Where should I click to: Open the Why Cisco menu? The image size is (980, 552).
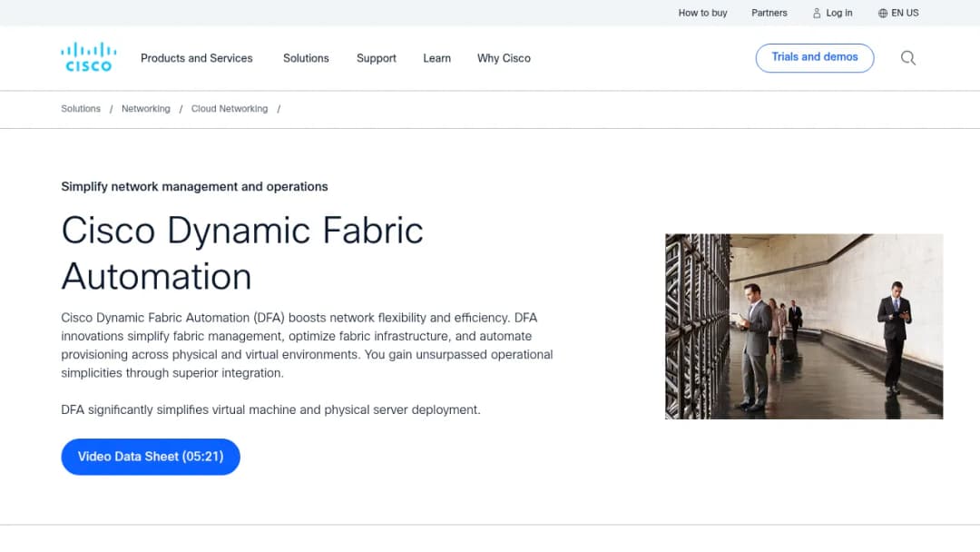(504, 58)
